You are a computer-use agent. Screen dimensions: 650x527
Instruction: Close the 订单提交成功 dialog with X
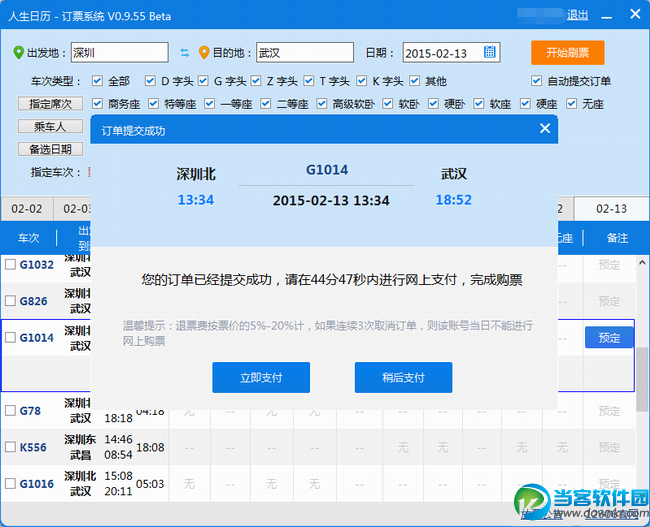pos(545,128)
